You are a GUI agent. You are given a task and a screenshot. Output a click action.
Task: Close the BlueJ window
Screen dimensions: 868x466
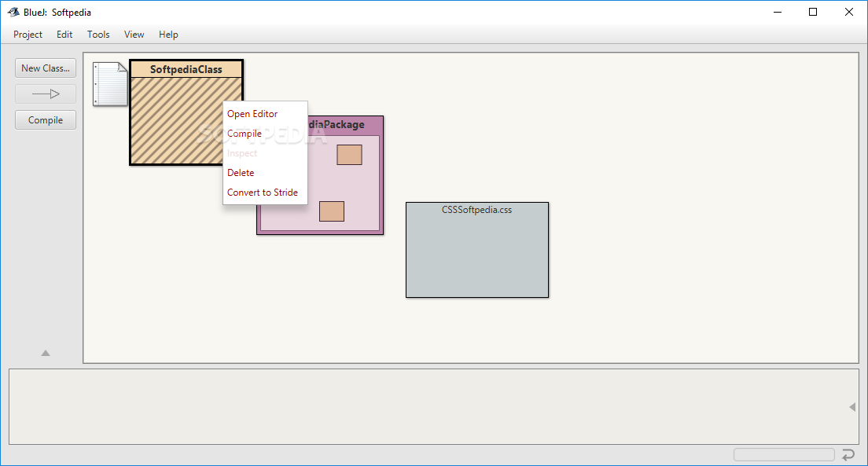click(x=848, y=12)
